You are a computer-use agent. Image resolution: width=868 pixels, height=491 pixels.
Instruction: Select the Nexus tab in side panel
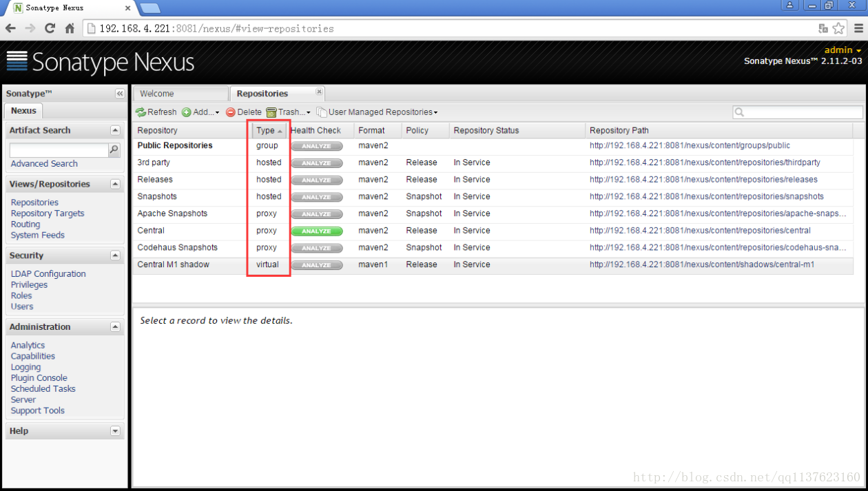pos(23,110)
